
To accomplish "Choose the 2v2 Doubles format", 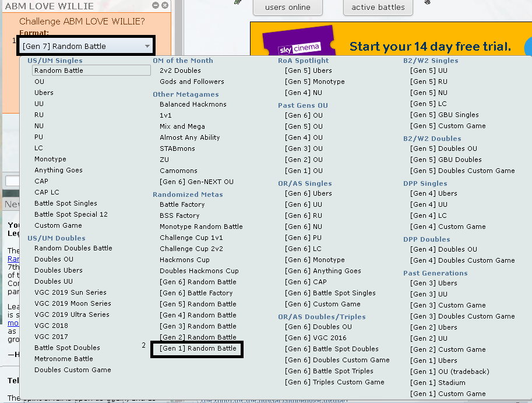I will tap(180, 70).
